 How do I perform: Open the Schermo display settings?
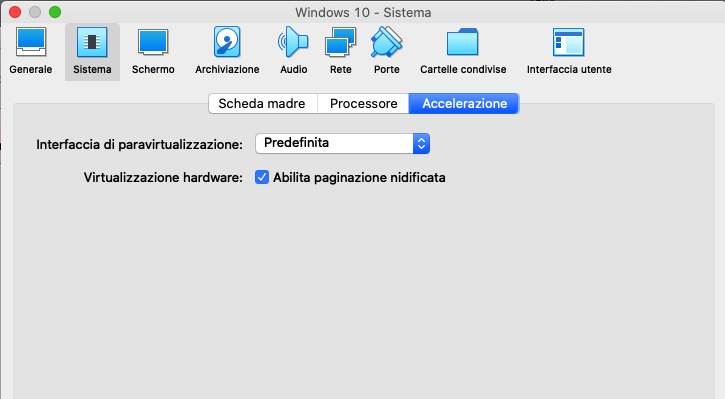(x=153, y=51)
